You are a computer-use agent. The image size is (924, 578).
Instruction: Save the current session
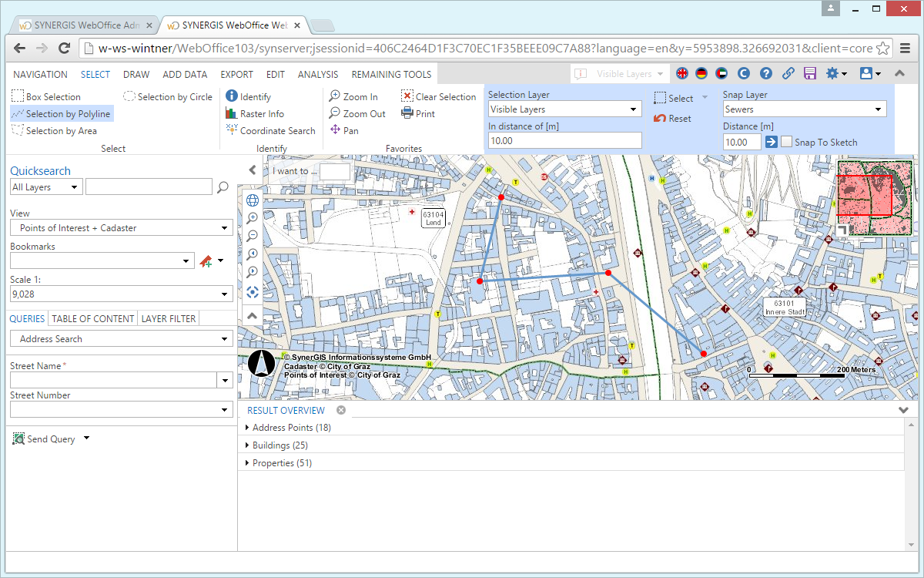tap(808, 73)
